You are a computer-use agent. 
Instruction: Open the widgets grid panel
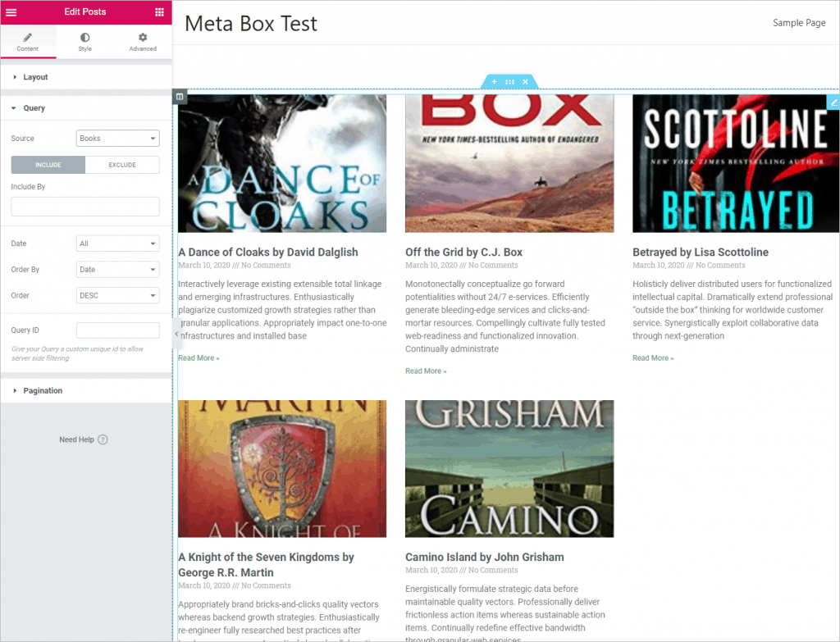click(159, 12)
